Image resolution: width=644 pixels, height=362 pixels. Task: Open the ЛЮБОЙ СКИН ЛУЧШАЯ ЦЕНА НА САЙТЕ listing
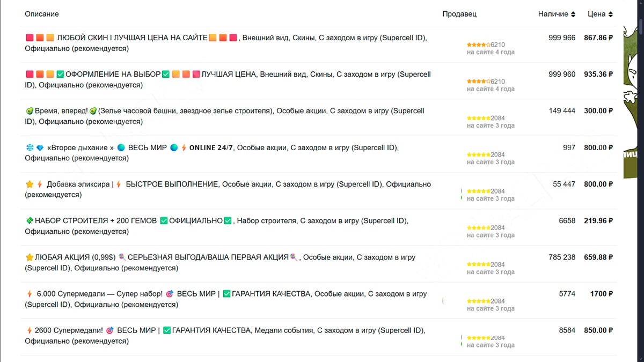coord(319,44)
